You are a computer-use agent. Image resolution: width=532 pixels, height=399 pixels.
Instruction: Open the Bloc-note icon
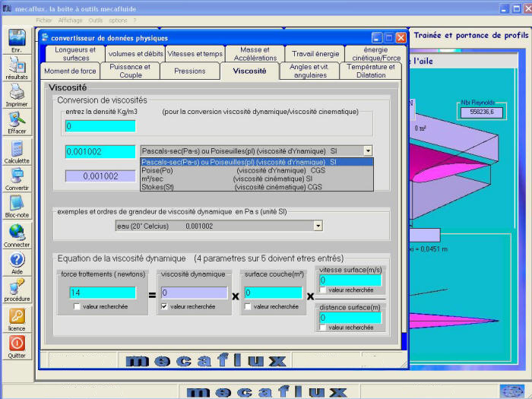[x=17, y=203]
